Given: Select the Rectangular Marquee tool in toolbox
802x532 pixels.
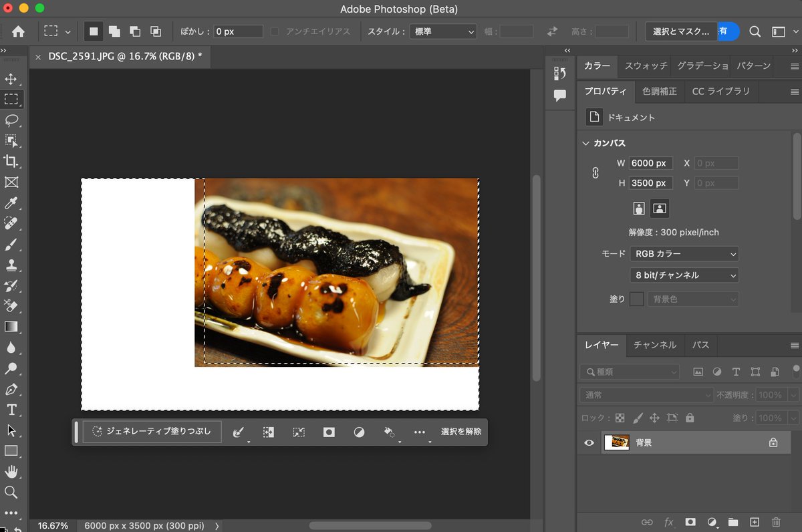Looking at the screenshot, I should click(x=11, y=100).
